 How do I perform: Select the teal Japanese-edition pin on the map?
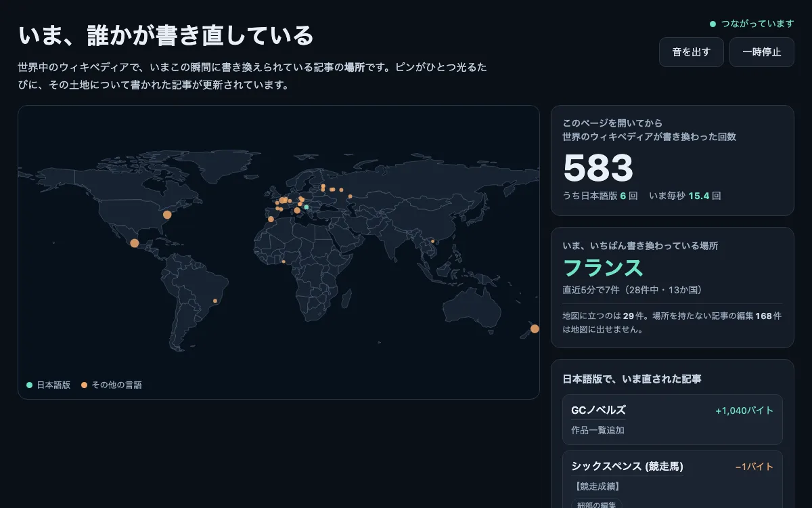point(306,207)
